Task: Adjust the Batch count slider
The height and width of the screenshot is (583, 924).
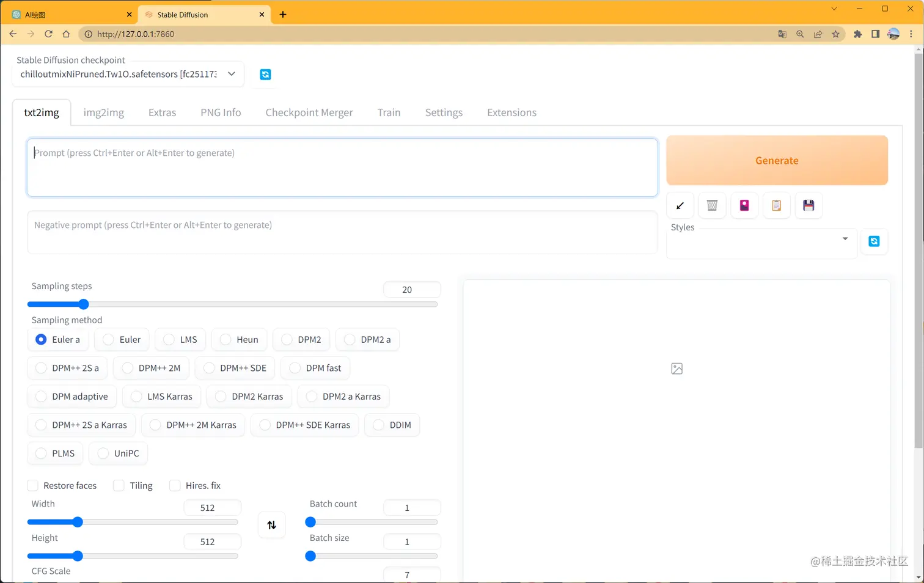Action: point(372,522)
